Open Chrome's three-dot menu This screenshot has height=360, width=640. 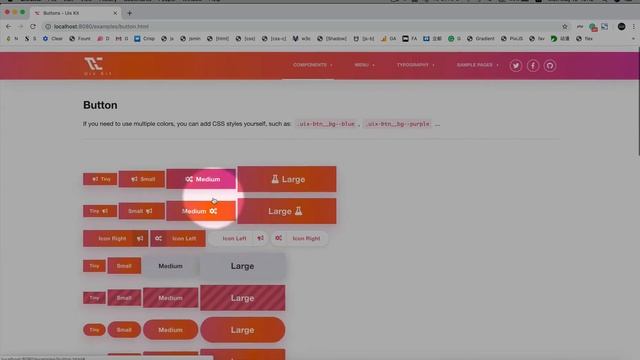pyautogui.click(x=633, y=27)
